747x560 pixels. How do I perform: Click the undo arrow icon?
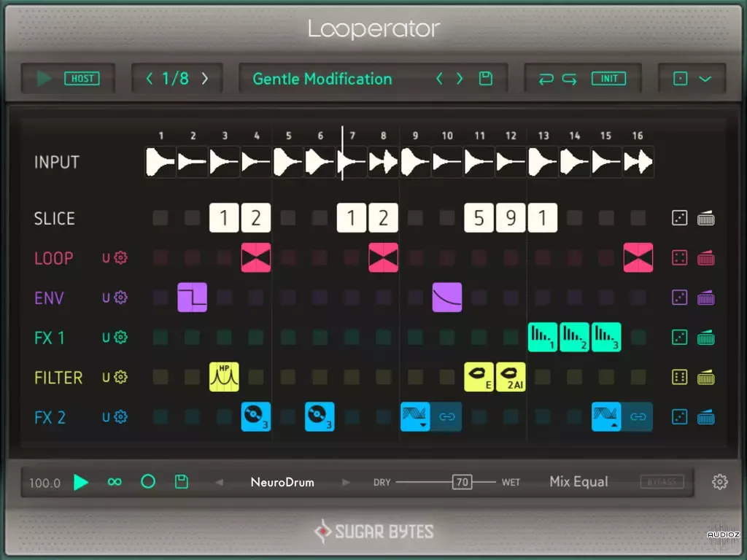[x=546, y=79]
